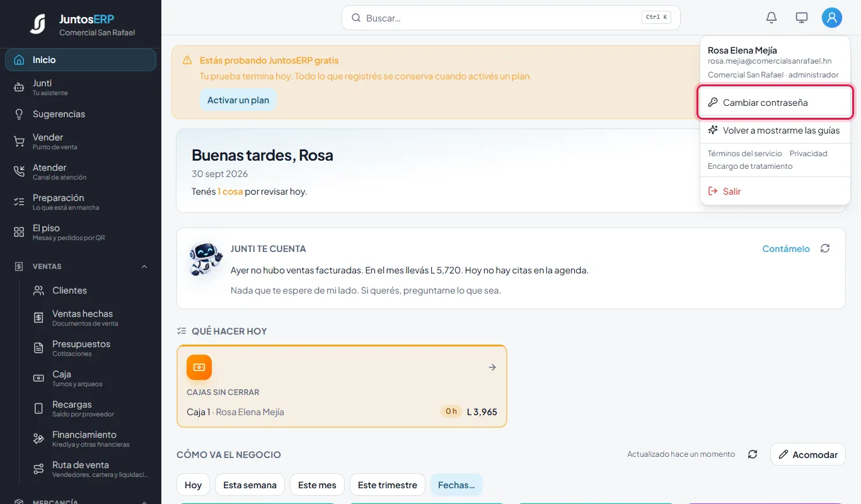Open Junti assistant in sidebar
Screen dimensions: 861x504
click(81, 87)
